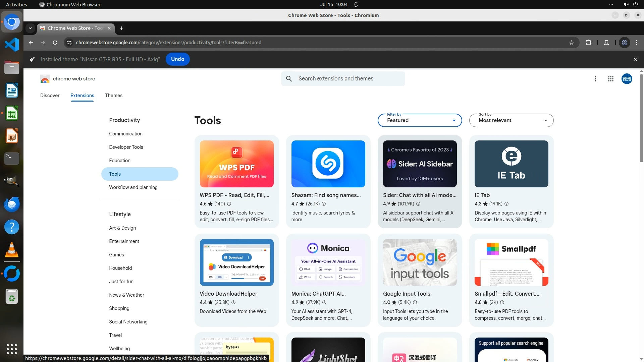Switch to the Themes tab
Screen dimensions: 644x362
pyautogui.click(x=113, y=96)
